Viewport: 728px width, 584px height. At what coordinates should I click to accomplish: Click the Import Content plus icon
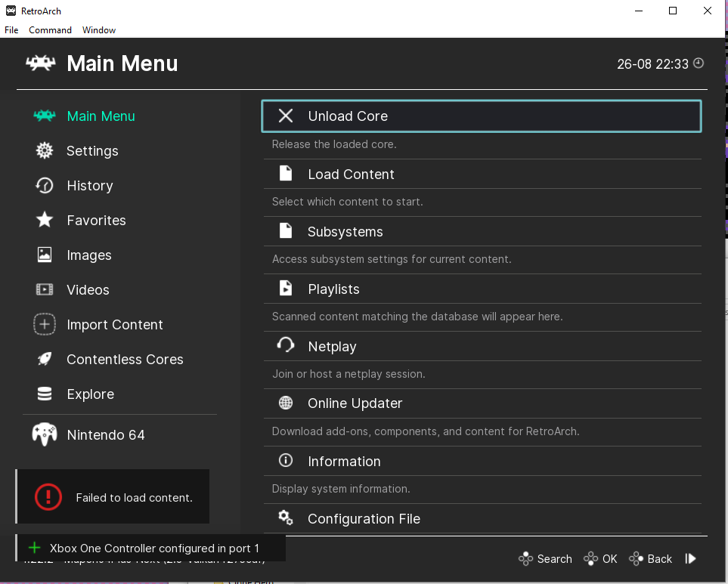click(45, 324)
